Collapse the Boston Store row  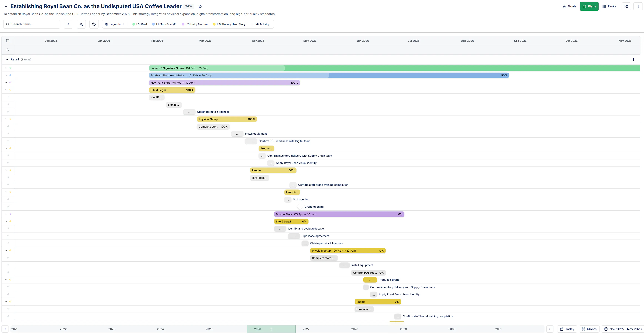pyautogui.click(x=6, y=214)
